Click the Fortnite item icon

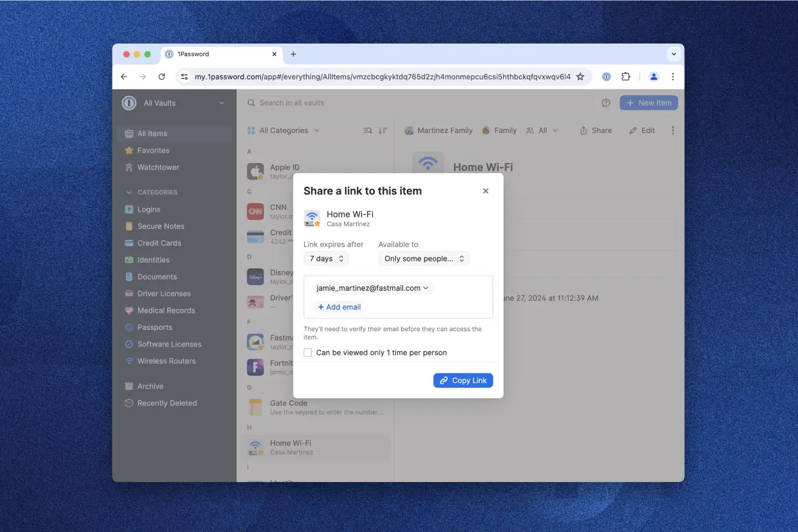coord(255,367)
